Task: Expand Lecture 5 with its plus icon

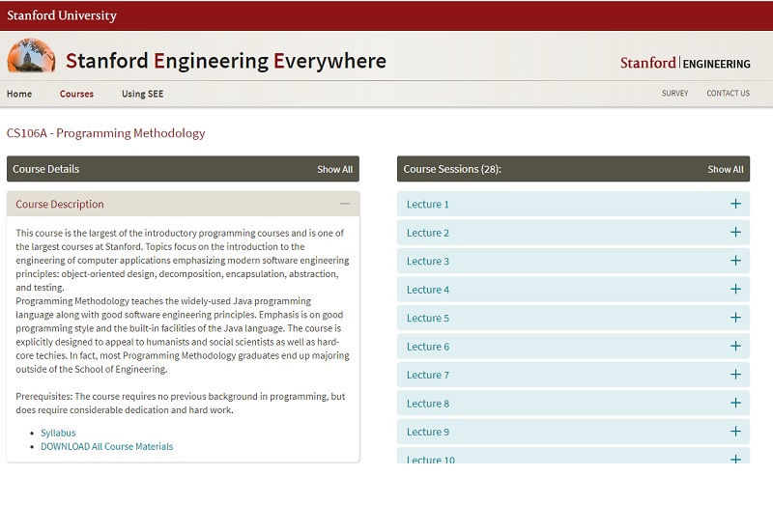Action: pos(735,318)
